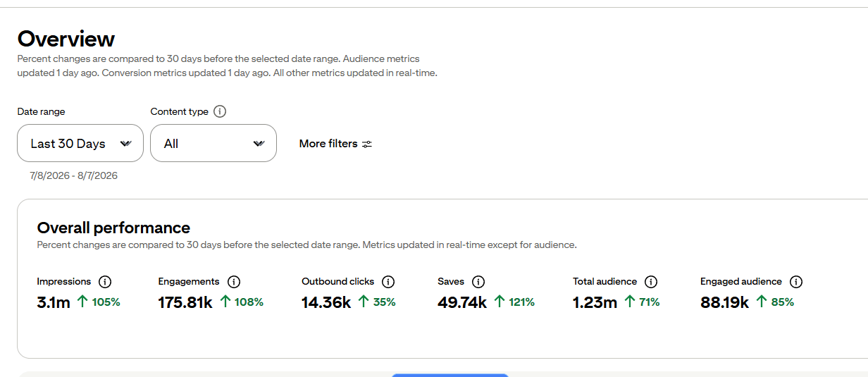Click the More filters sliders icon
The image size is (868, 377).
[367, 144]
